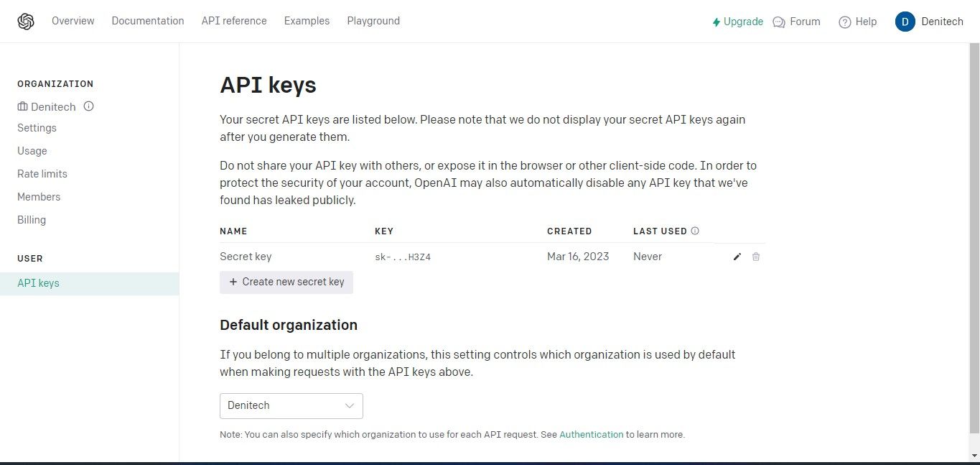Open the Default organization dropdown
This screenshot has height=465, width=980.
coord(291,405)
